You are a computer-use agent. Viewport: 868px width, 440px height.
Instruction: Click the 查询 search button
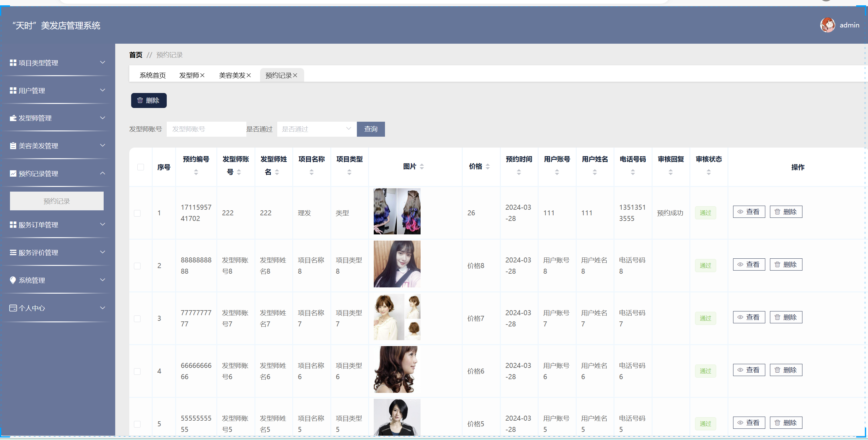(370, 129)
